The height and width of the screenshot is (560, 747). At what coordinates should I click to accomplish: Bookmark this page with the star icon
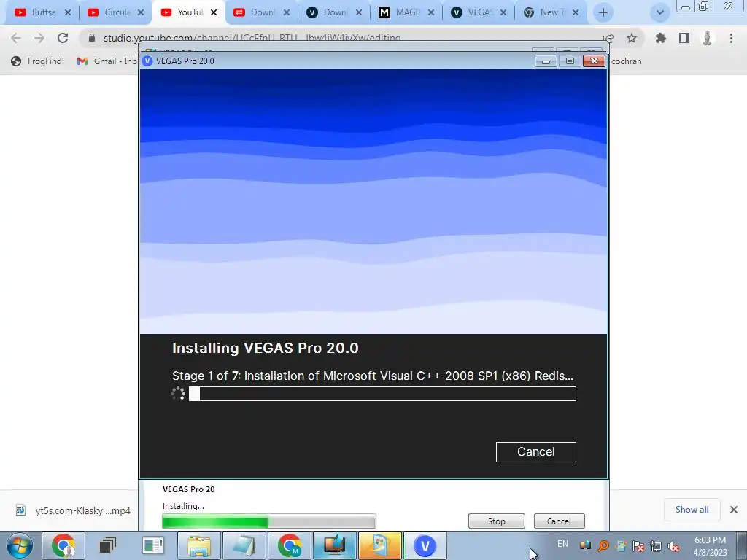(632, 38)
